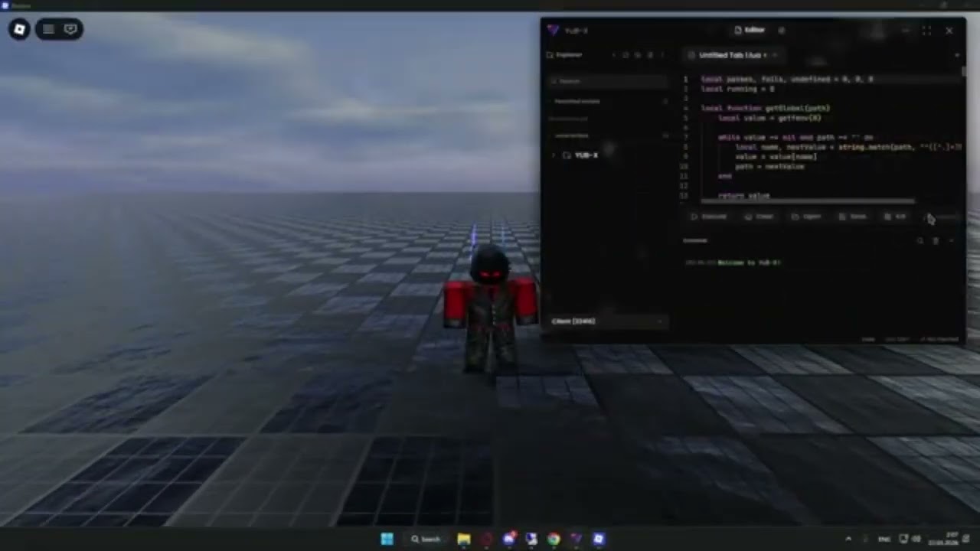Click the 'return value' code line
The height and width of the screenshot is (551, 980).
coord(743,196)
